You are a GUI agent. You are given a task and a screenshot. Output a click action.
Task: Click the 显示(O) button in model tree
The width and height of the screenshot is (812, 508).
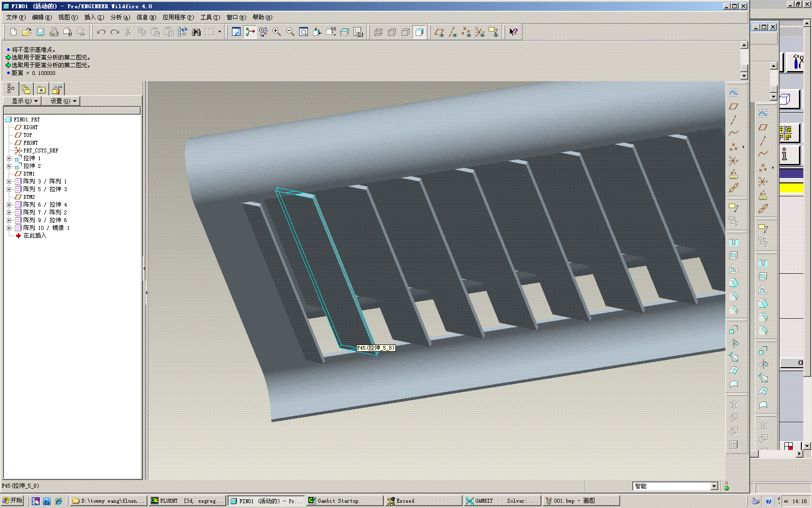pos(22,101)
